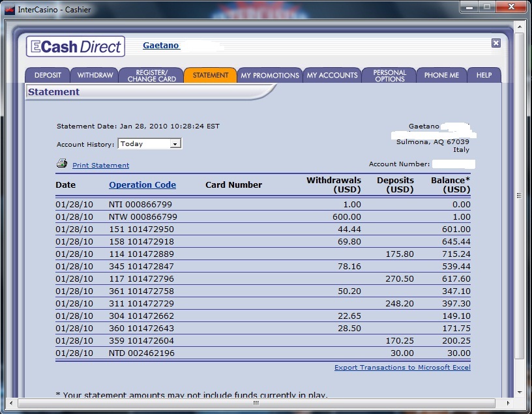Click the horizontal scrollbar thumb

point(256,403)
